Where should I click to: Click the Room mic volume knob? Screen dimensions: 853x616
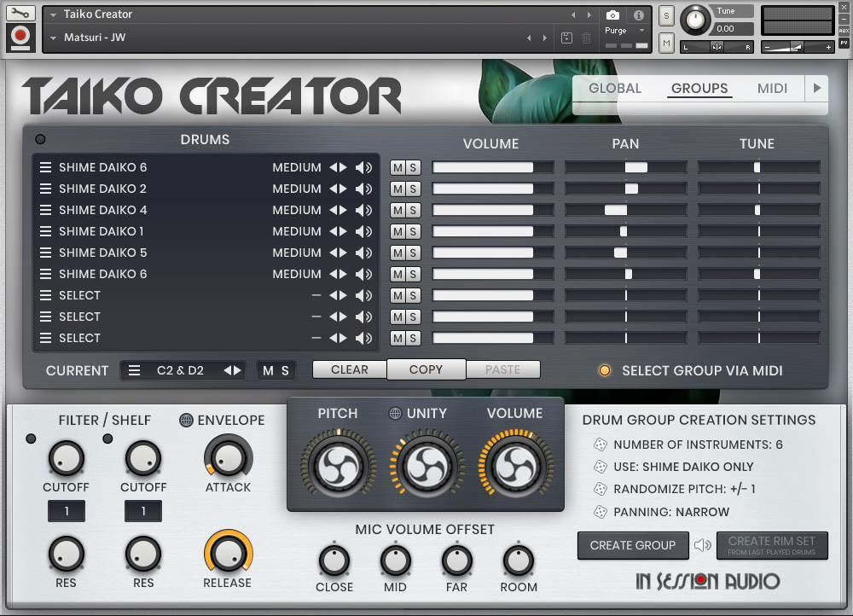pyautogui.click(x=519, y=561)
